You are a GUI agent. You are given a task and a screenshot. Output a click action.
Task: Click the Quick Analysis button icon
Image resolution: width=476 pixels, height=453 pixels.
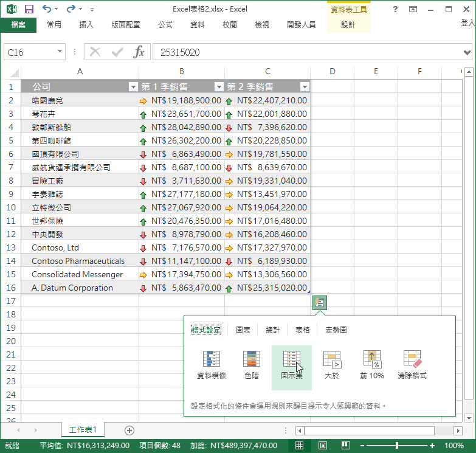[x=319, y=303]
